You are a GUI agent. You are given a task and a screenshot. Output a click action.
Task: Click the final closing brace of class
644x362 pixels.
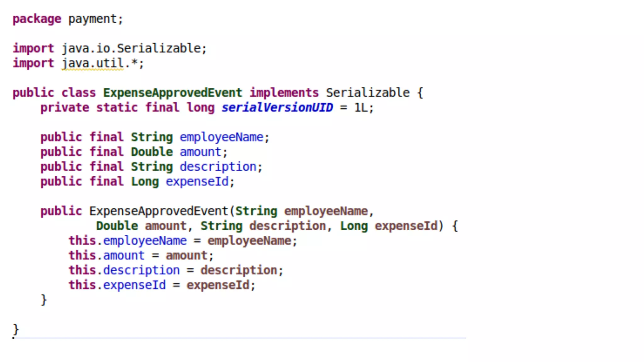tap(16, 329)
